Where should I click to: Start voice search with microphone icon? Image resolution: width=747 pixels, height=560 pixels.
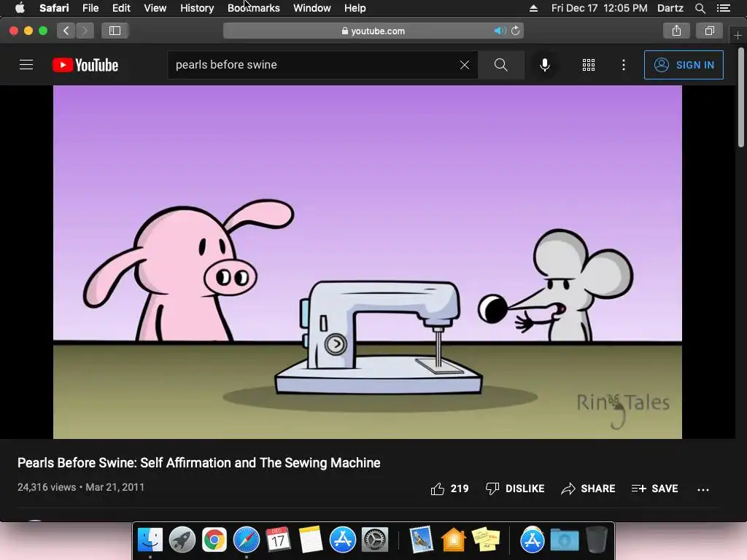pos(544,65)
